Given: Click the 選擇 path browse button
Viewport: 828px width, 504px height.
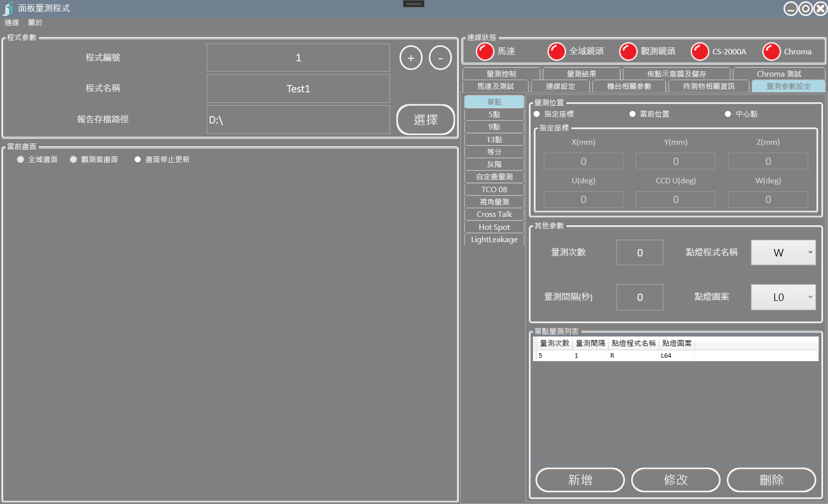Looking at the screenshot, I should click(426, 120).
